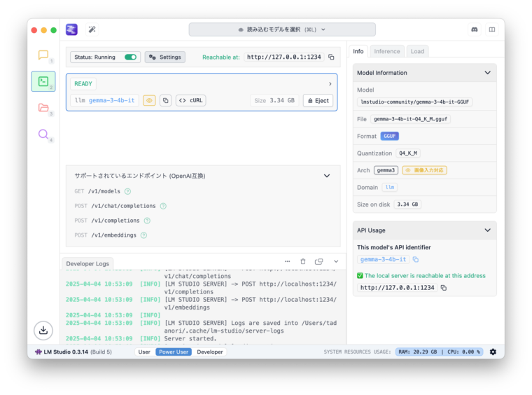Select User mode
532x395 pixels.
click(x=144, y=352)
